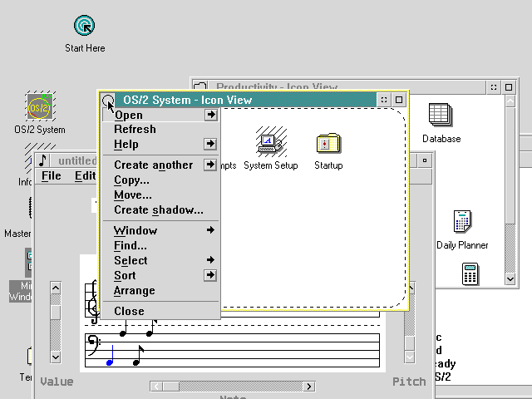Click the Value vertical slider thumb

pos(56,313)
